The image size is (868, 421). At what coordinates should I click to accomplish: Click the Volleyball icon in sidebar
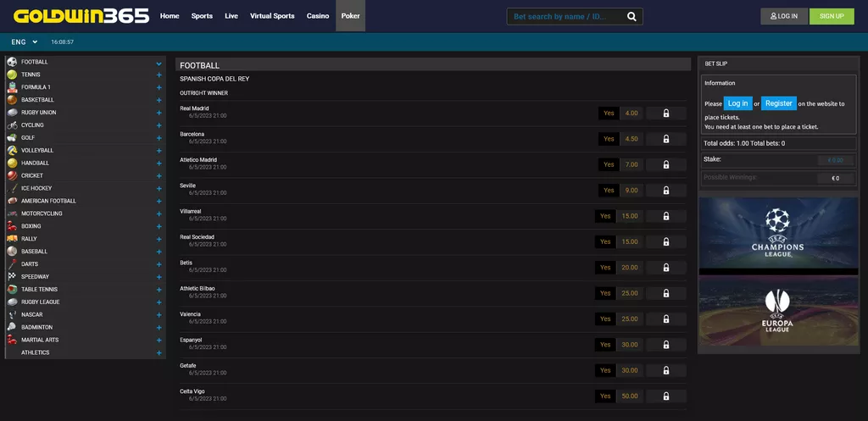[12, 151]
